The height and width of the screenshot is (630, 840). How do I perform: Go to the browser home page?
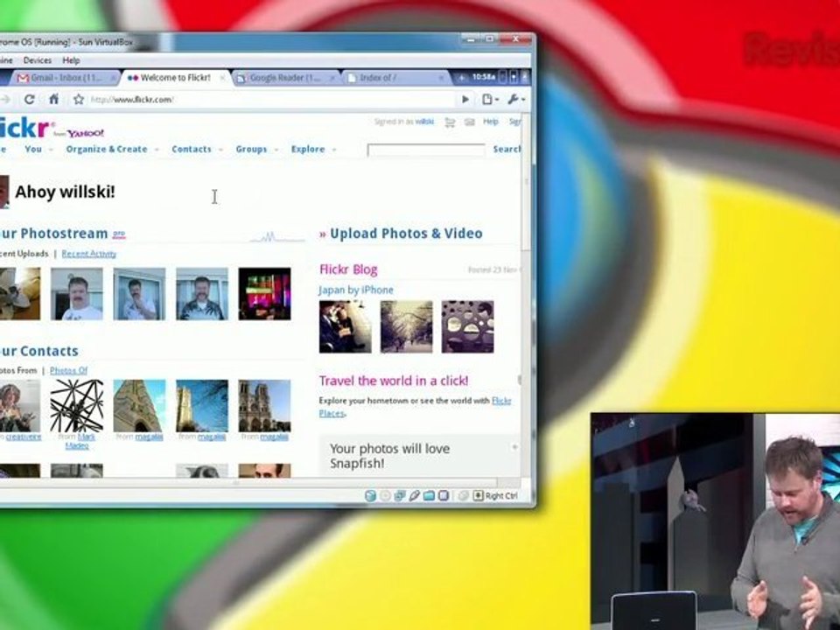coord(54,99)
